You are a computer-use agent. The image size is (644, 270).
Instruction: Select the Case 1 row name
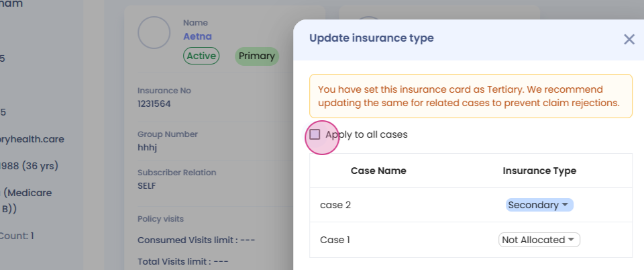(335, 240)
